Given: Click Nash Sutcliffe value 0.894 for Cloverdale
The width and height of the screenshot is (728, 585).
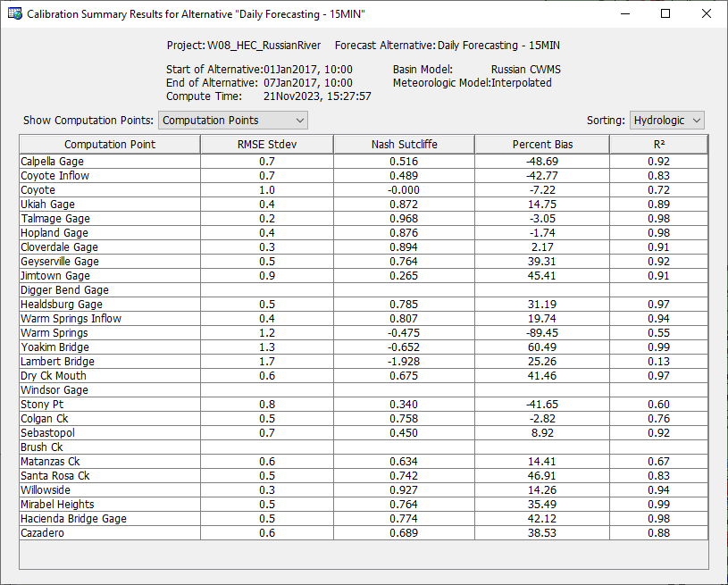Looking at the screenshot, I should pos(404,247).
